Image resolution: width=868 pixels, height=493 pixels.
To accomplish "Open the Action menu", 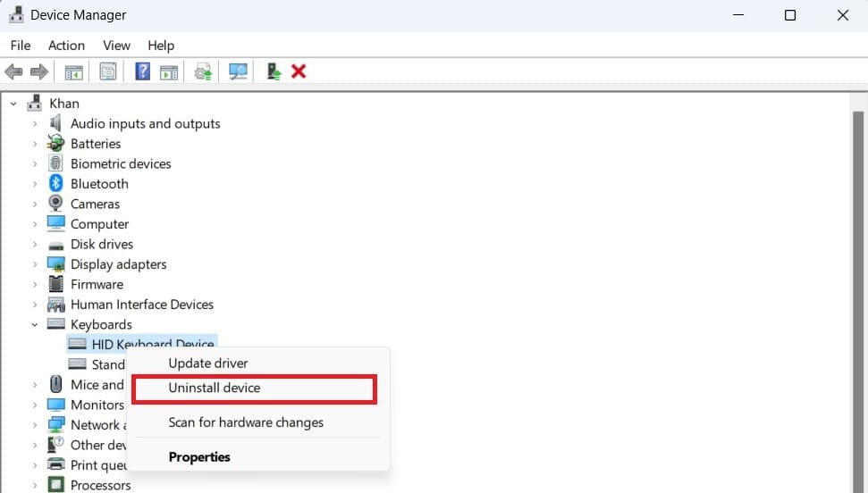I will (x=66, y=46).
